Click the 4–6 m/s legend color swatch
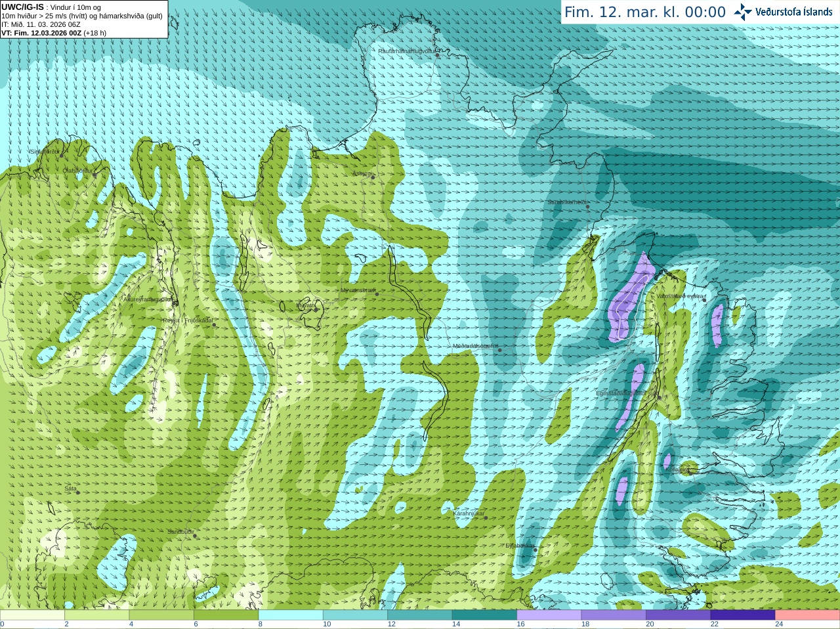840x629 pixels. click(161, 615)
